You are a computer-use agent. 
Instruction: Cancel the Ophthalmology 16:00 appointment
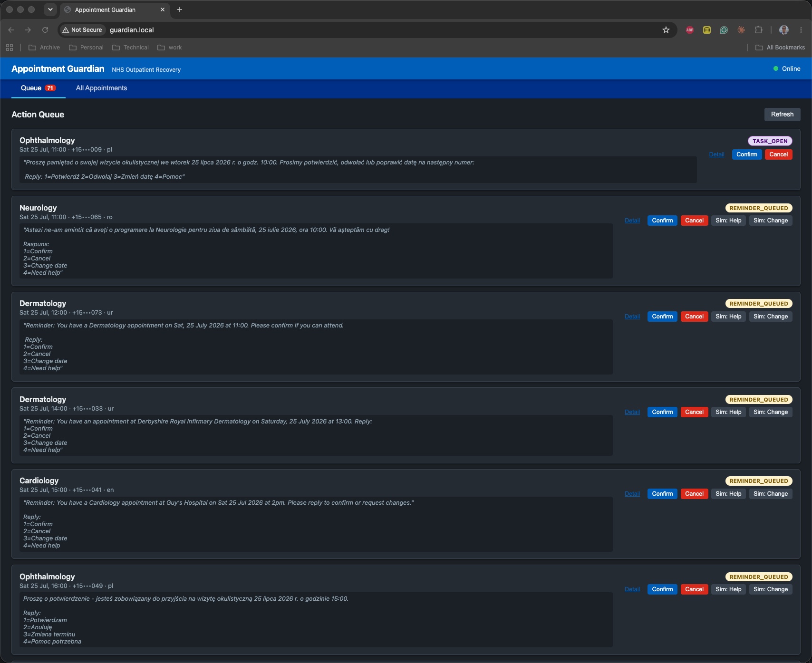(x=694, y=589)
